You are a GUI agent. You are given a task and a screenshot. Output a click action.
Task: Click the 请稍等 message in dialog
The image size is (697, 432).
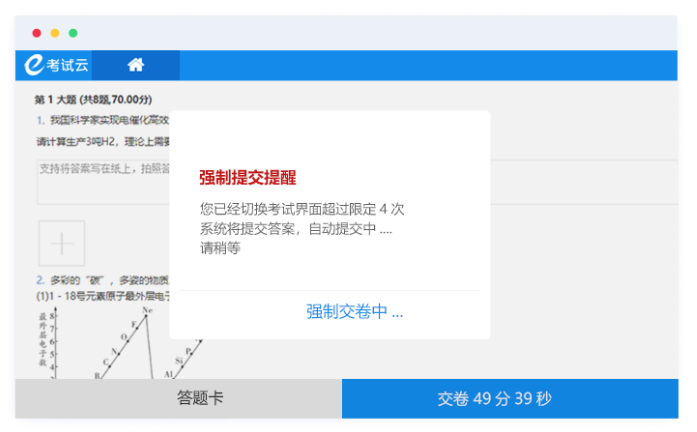click(x=219, y=248)
